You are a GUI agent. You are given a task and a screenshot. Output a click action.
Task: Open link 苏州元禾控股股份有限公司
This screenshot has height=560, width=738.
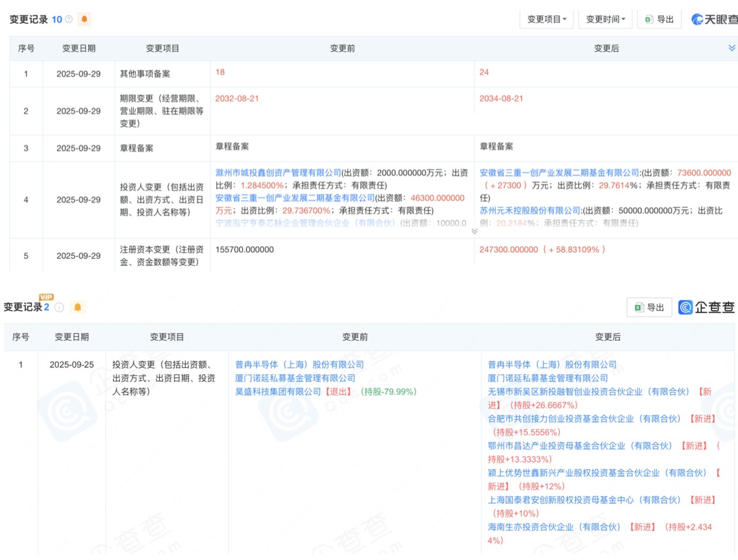click(530, 210)
